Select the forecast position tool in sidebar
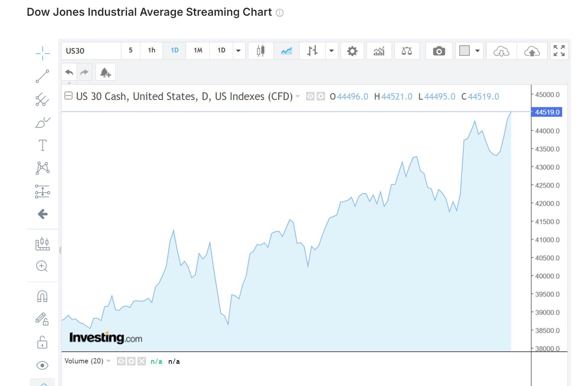This screenshot has height=386, width=588. pyautogui.click(x=42, y=191)
